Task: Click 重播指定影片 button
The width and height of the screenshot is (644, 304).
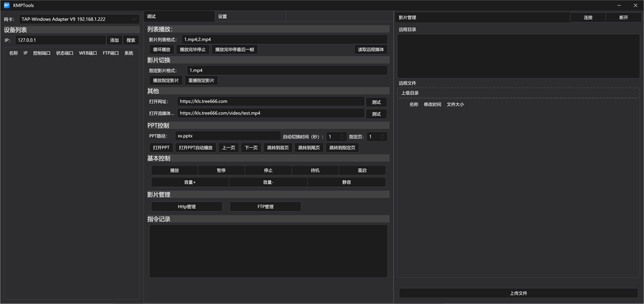Action: coord(201,81)
